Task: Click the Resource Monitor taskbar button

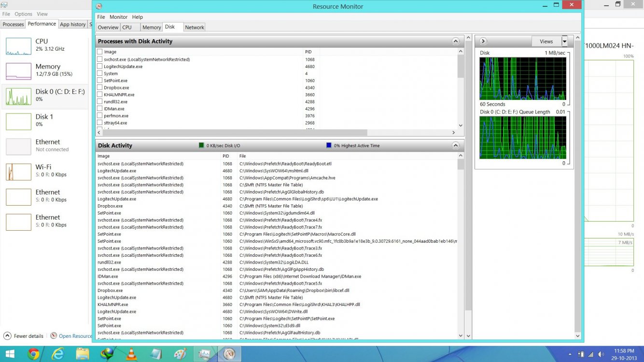Action: (x=230, y=354)
